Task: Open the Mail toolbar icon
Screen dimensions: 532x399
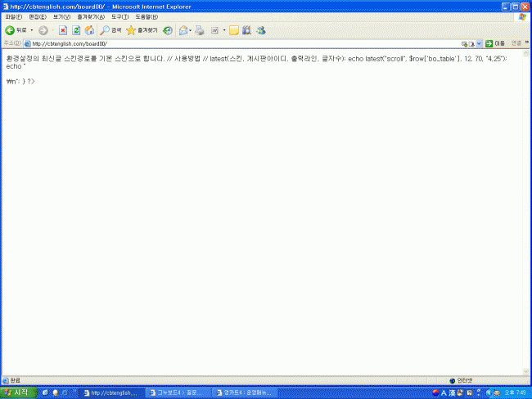Action: pos(183,30)
